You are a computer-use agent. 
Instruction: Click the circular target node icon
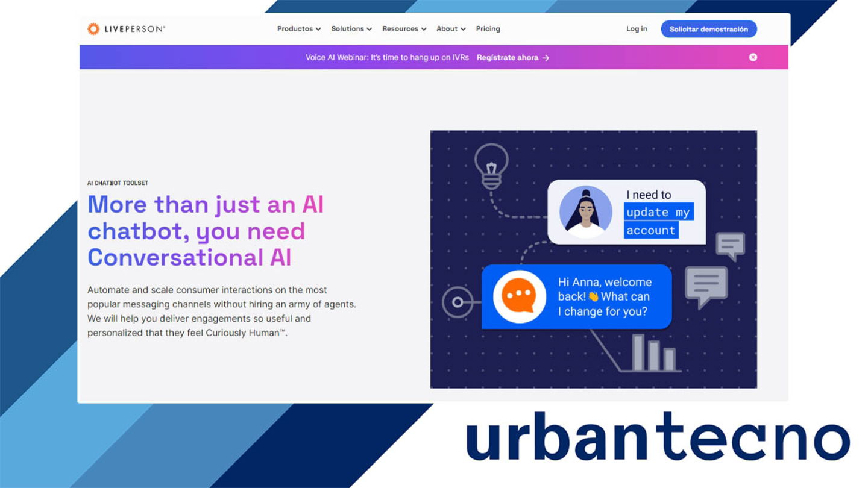tap(458, 302)
